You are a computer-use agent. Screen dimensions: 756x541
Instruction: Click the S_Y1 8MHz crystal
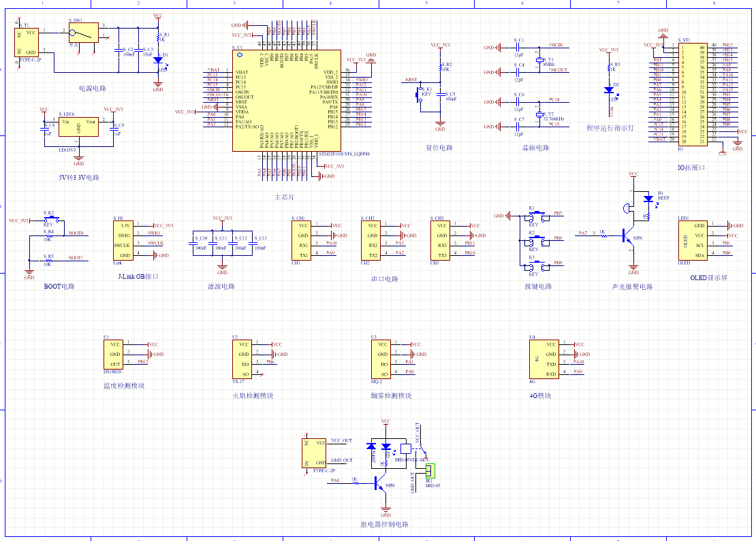pos(539,60)
